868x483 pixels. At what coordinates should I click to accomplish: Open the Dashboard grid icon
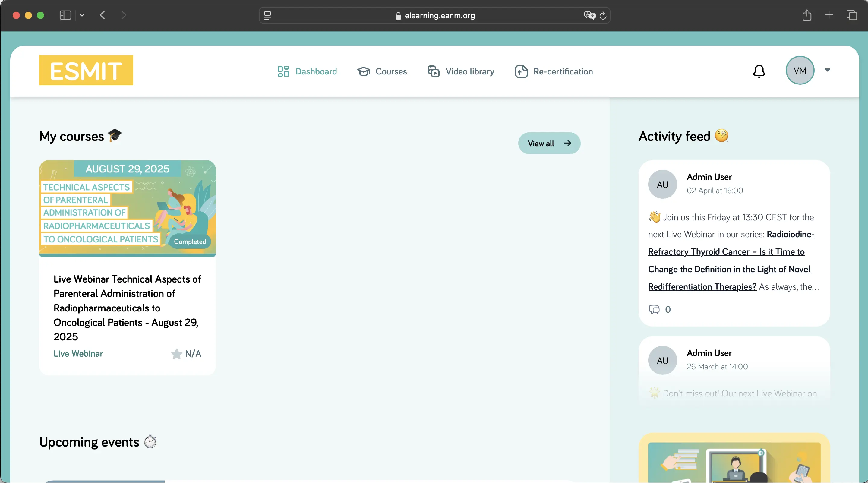(283, 71)
